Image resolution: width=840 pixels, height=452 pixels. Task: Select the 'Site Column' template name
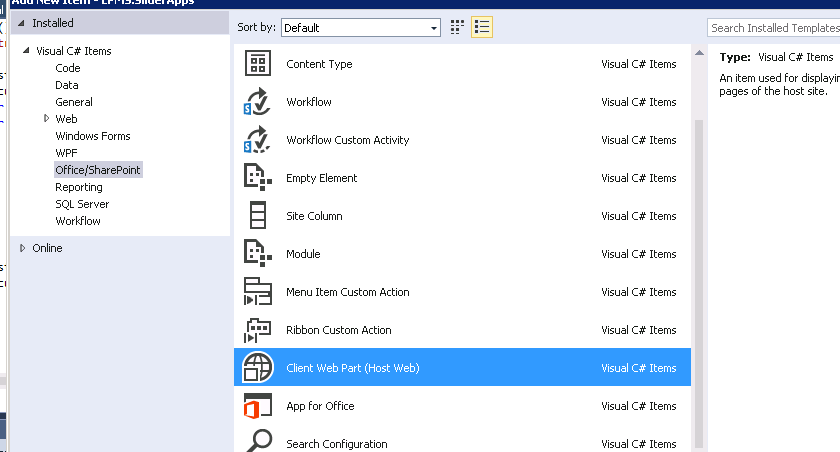[314, 216]
